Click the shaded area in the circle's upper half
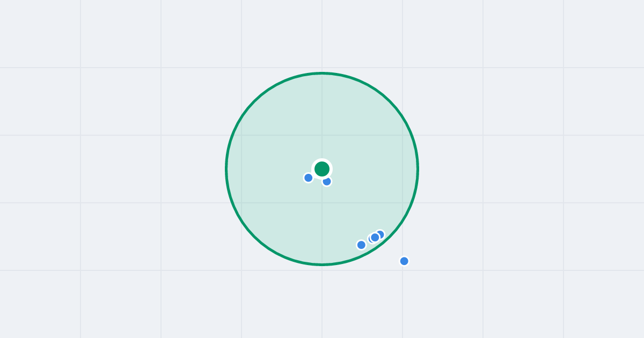This screenshot has width=644, height=338. pyautogui.click(x=322, y=118)
